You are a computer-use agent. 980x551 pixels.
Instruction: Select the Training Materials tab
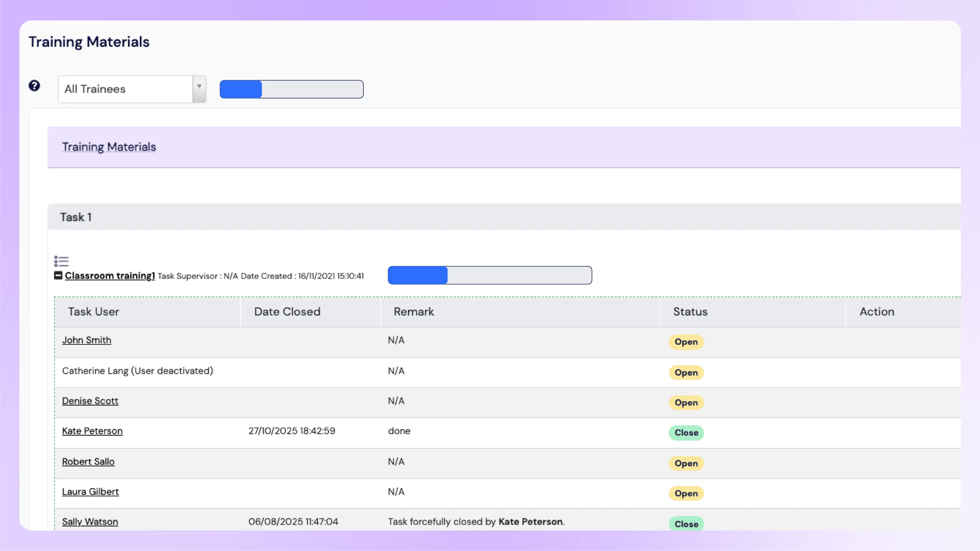(x=109, y=146)
